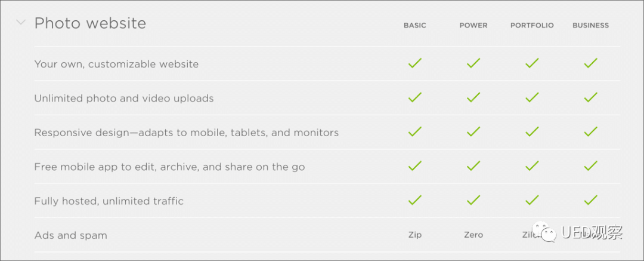Click the WeChat logo watermark icon
Screen dimensions: 644x261
pyautogui.click(x=545, y=232)
